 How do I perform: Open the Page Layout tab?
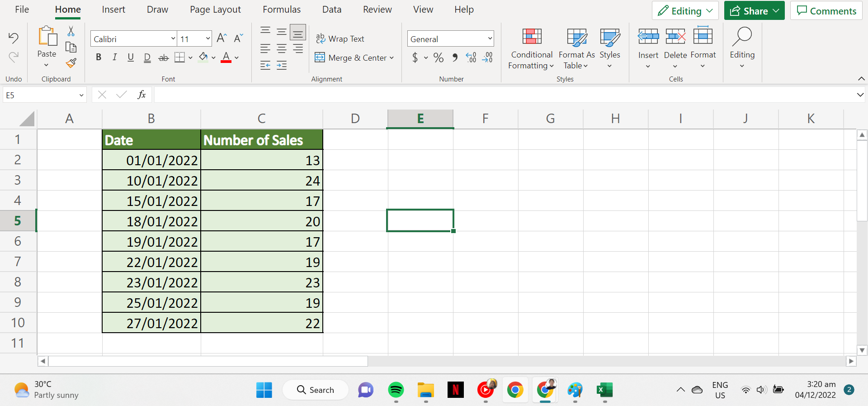pyautogui.click(x=215, y=10)
